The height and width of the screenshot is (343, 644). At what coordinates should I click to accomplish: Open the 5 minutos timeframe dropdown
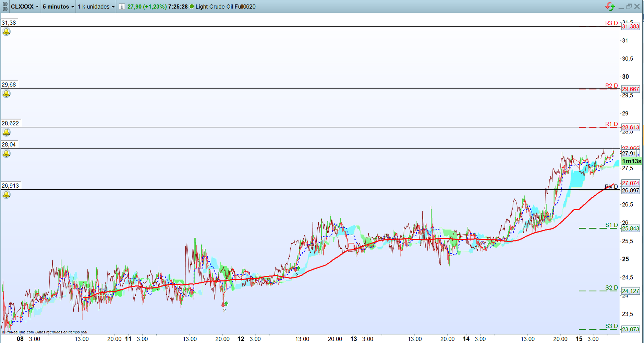click(x=58, y=7)
